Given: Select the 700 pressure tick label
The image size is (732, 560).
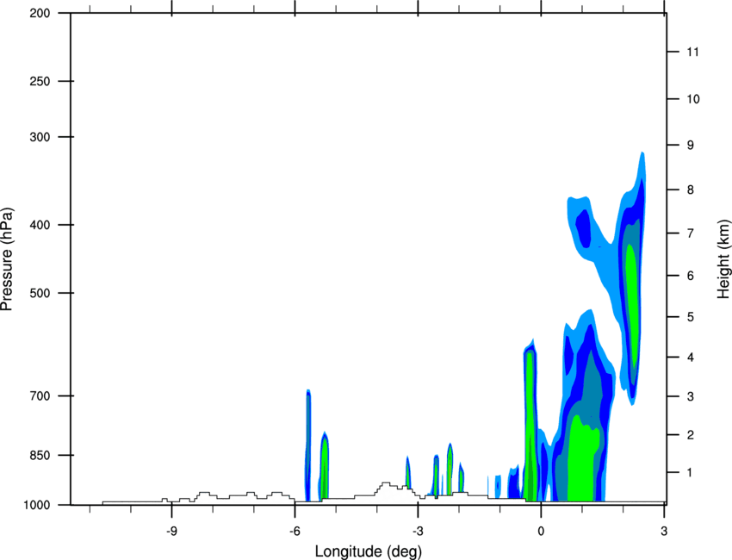Looking at the screenshot, I should click(x=40, y=395).
